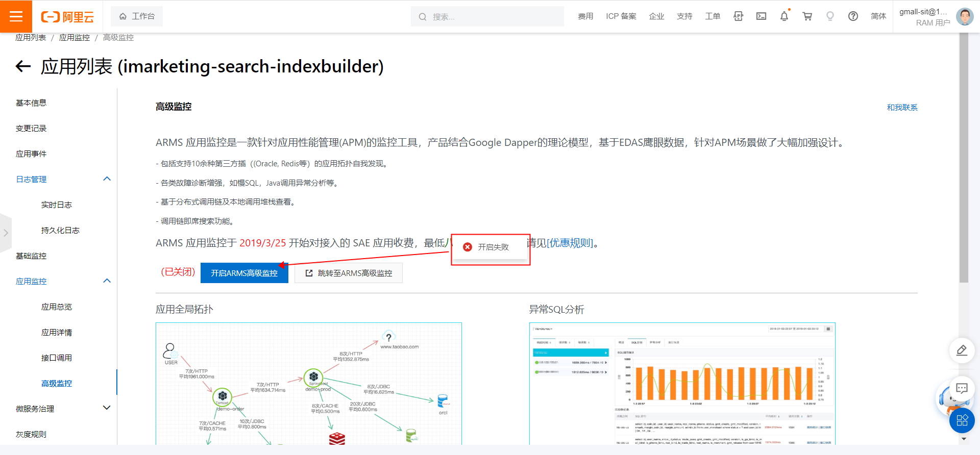Click the 和我联系 link
This screenshot has height=455, width=980.
(902, 108)
